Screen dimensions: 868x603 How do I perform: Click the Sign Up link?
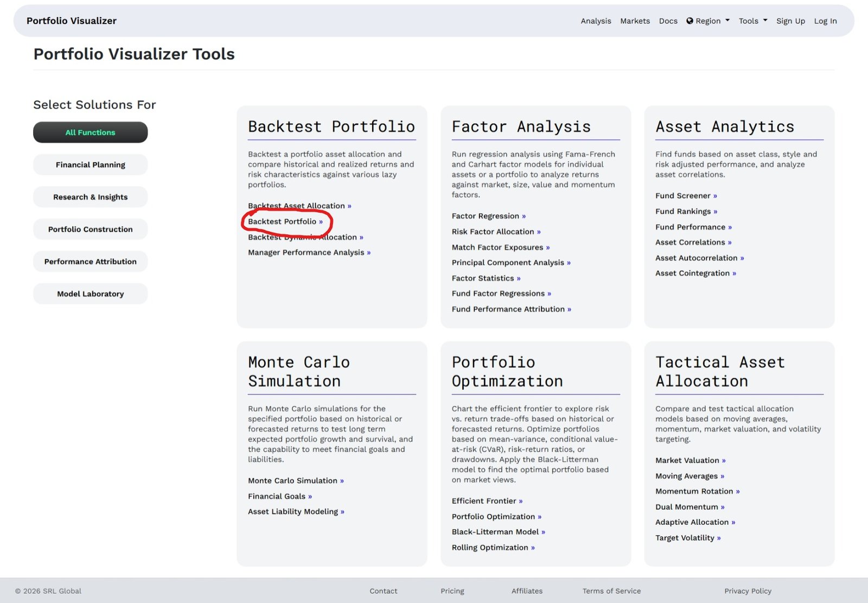coord(790,21)
